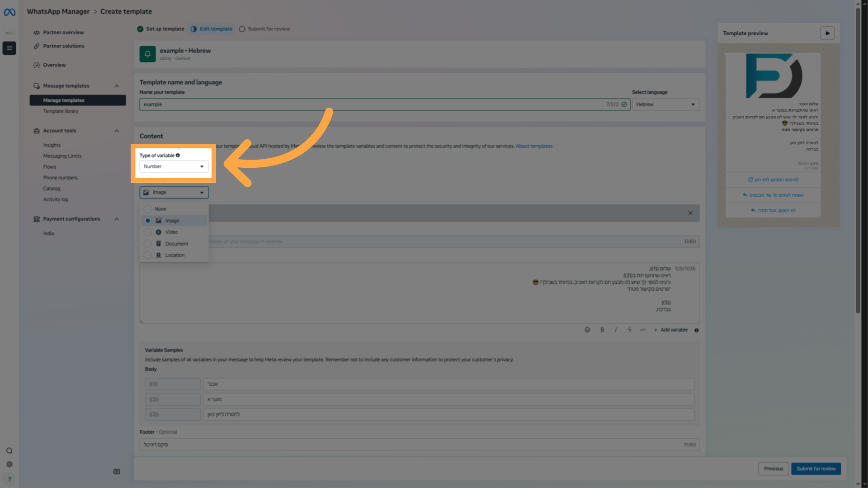Click the sample value field for {{3}}
Image resolution: width=868 pixels, height=488 pixels.
448,414
